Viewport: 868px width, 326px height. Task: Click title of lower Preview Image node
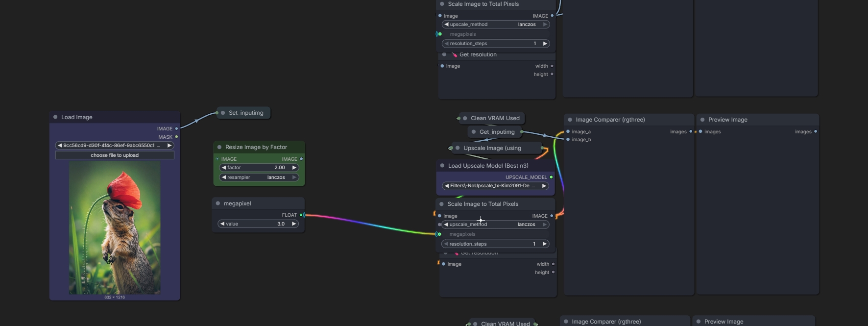724,322
